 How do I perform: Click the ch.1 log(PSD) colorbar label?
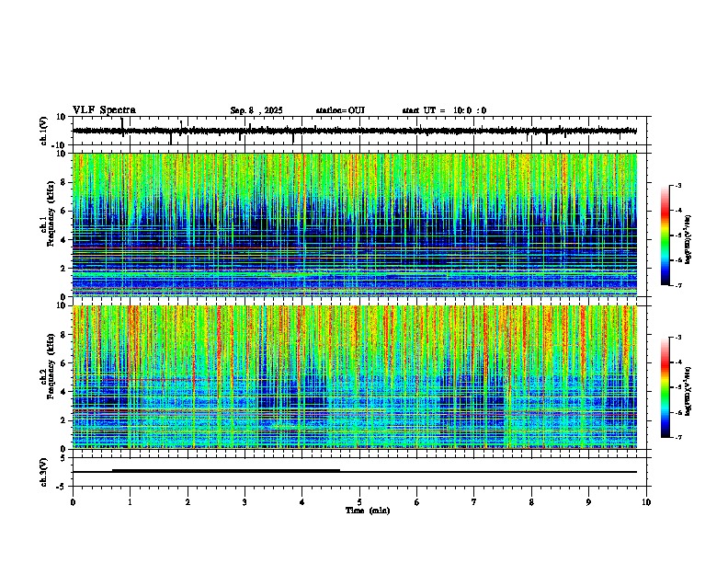click(x=688, y=240)
